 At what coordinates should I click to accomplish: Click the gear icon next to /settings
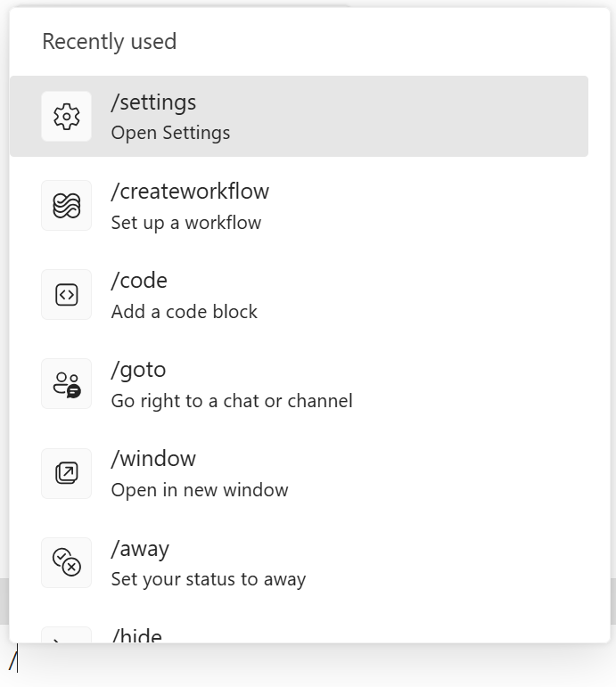(66, 117)
